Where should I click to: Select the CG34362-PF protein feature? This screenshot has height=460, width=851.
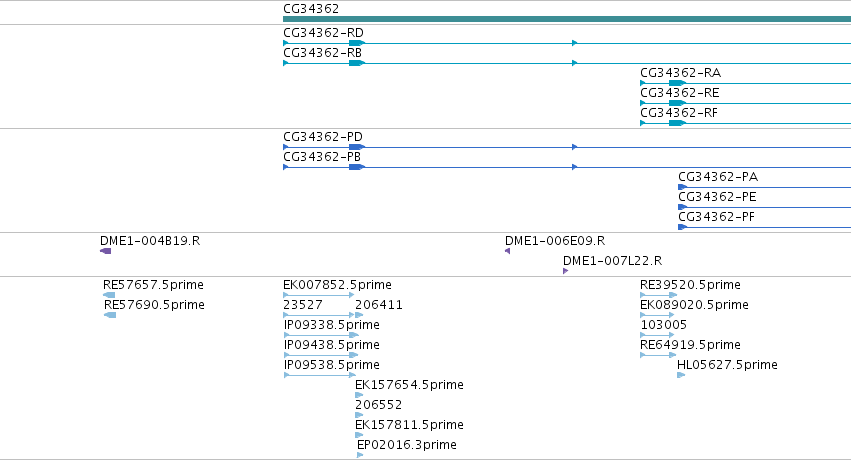(764, 227)
